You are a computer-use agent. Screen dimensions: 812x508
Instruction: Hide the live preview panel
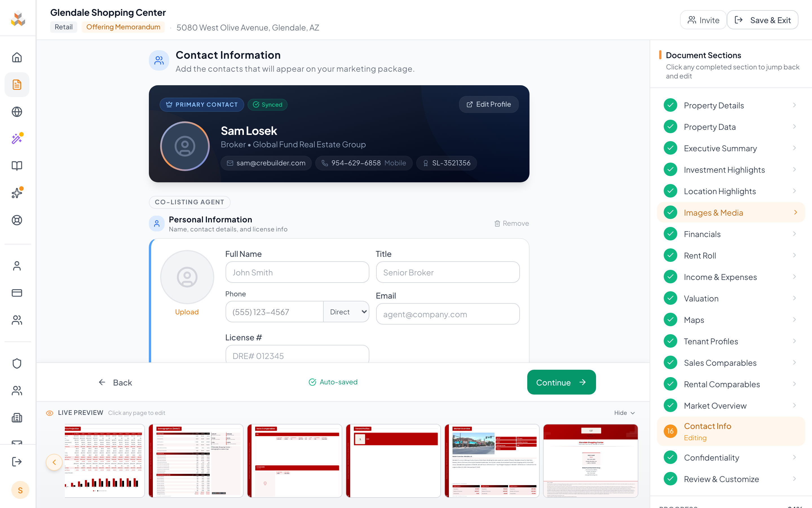click(x=625, y=413)
